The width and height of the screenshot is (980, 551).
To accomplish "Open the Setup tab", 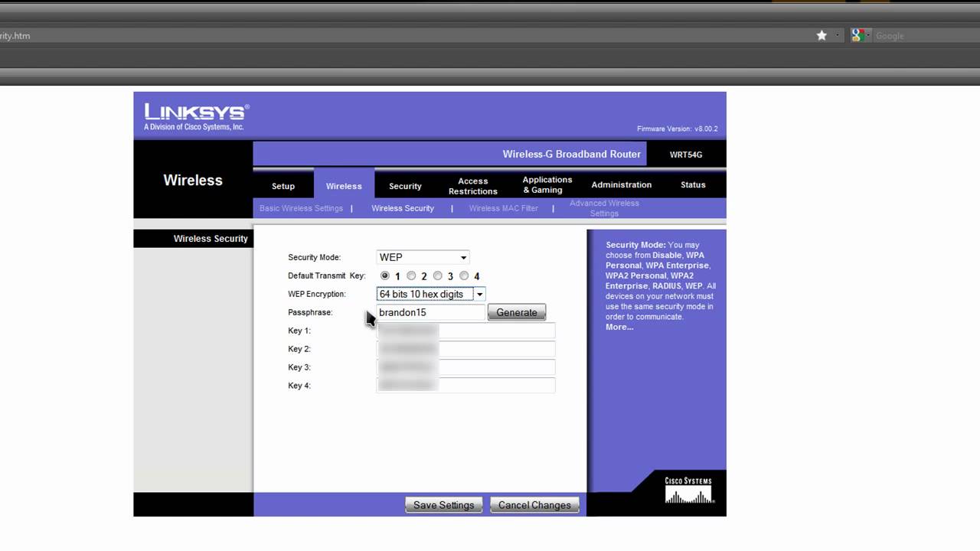I will [x=283, y=186].
